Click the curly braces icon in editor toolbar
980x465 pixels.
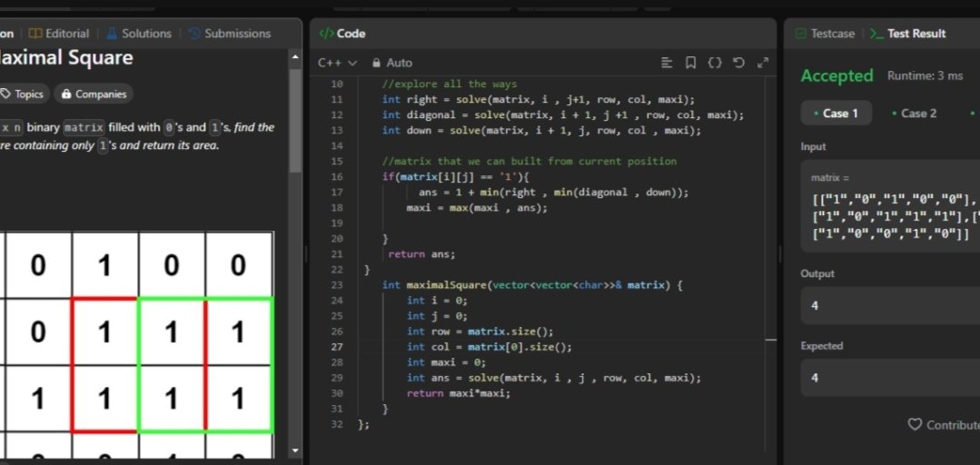(x=715, y=63)
